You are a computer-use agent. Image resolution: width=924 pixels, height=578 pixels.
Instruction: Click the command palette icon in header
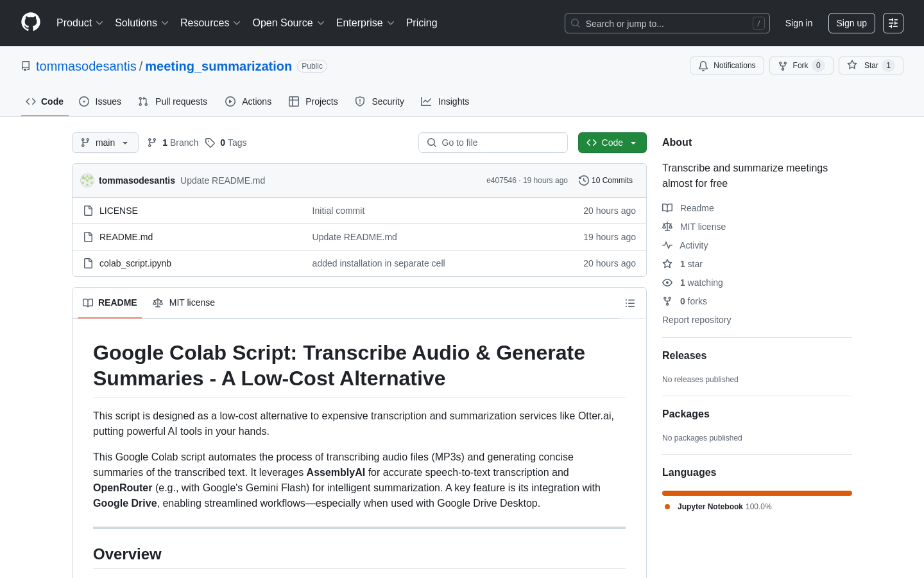[893, 23]
